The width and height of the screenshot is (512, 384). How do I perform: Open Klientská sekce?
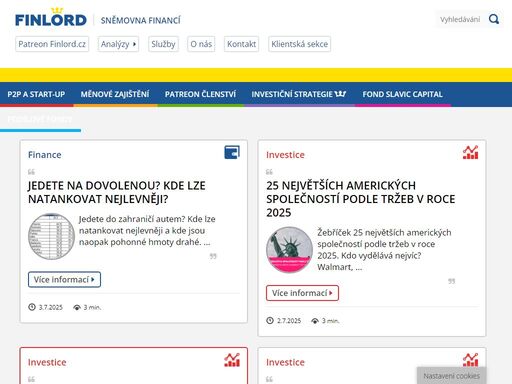299,44
